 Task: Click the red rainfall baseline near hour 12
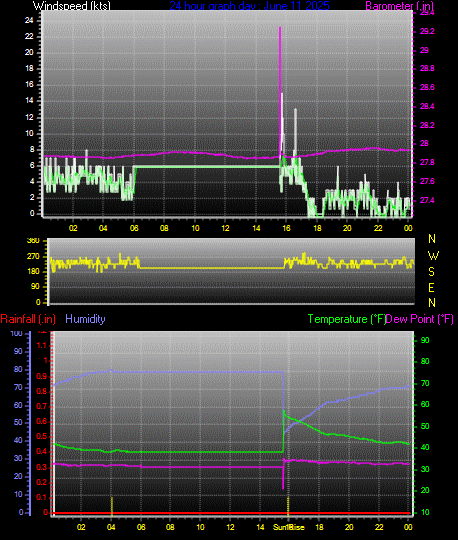click(x=230, y=513)
